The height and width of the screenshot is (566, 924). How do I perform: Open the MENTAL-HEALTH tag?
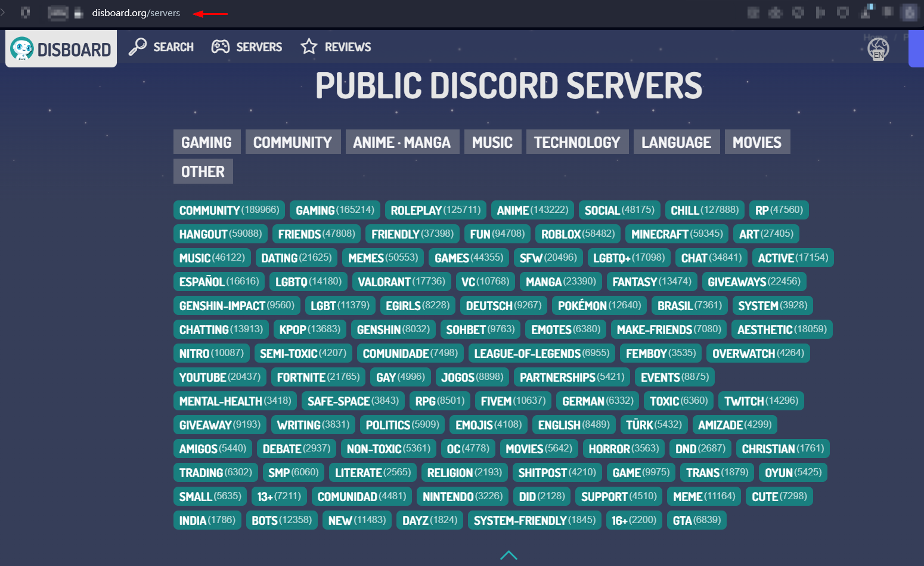pos(235,401)
